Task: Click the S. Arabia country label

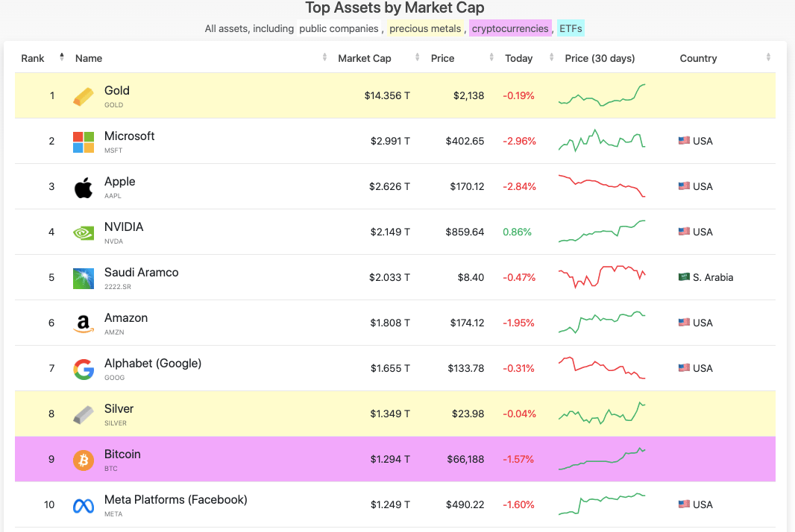Action: (713, 277)
